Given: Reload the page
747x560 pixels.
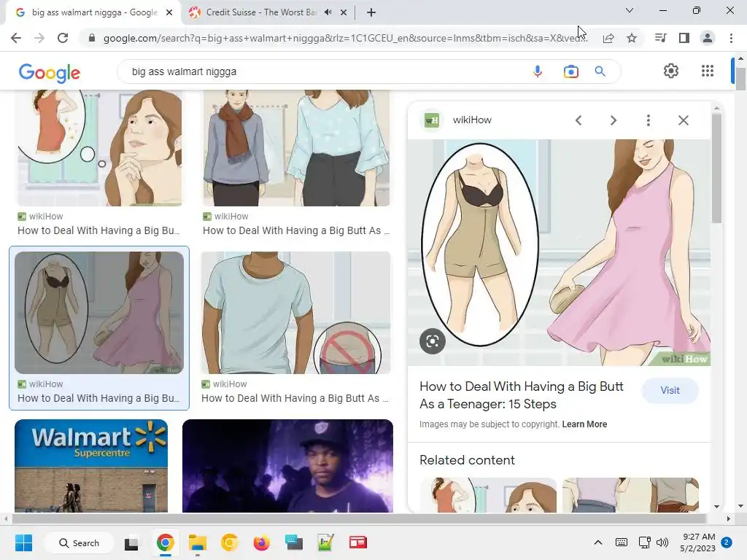Looking at the screenshot, I should coord(63,38).
